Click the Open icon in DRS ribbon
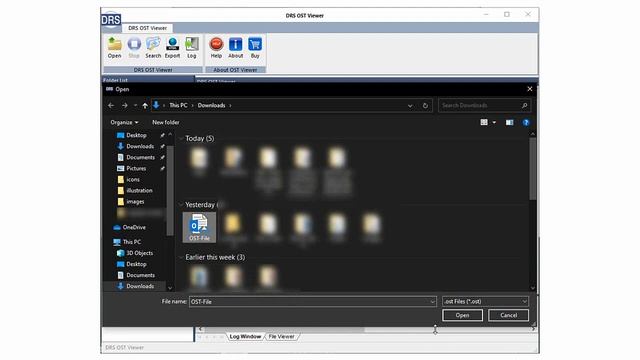This screenshot has width=640, height=360. [x=114, y=47]
